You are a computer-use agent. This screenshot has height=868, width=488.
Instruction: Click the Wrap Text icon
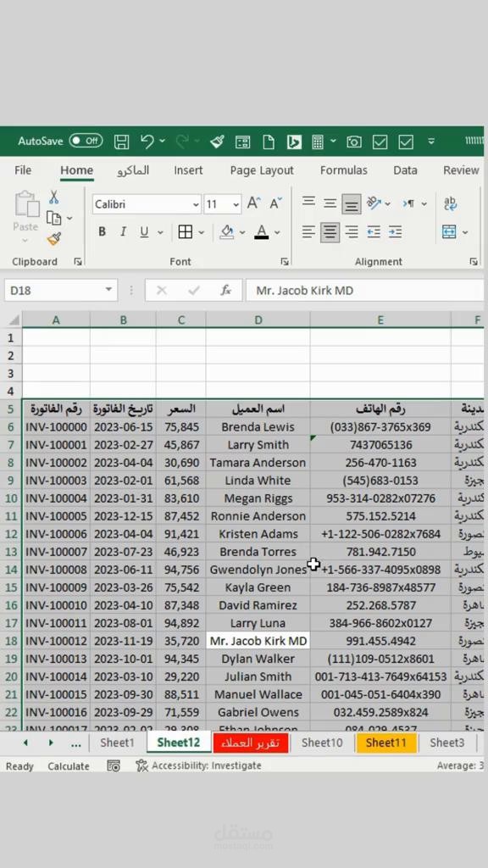451,203
